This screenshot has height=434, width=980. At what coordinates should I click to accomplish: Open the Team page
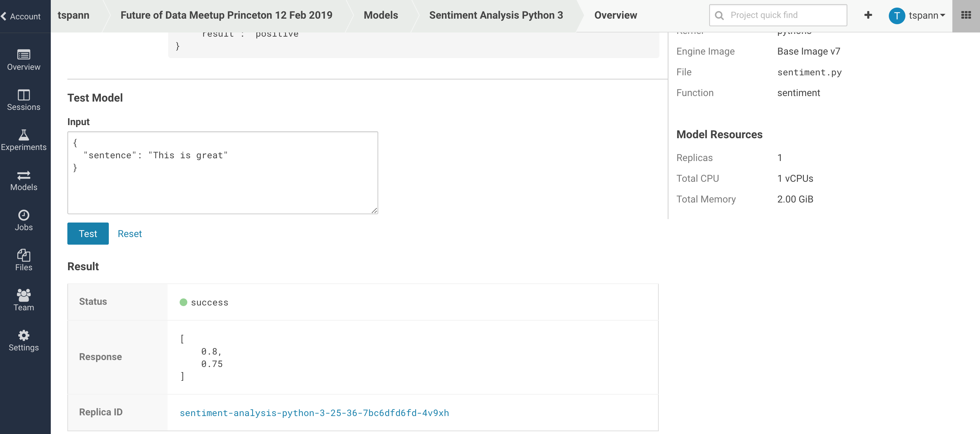[x=23, y=301]
